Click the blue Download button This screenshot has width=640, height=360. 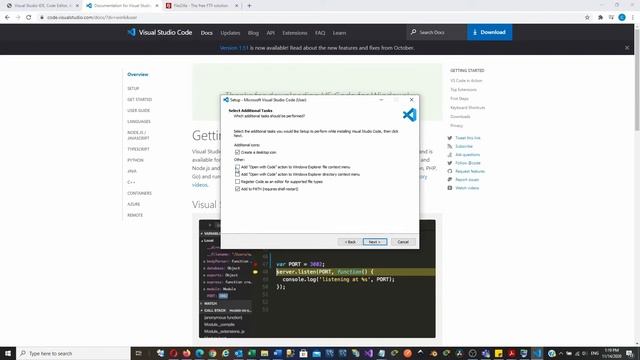point(489,32)
